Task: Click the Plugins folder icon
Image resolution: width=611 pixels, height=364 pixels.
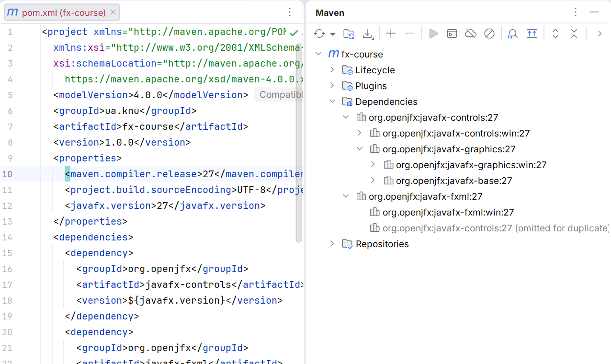Action: point(347,86)
